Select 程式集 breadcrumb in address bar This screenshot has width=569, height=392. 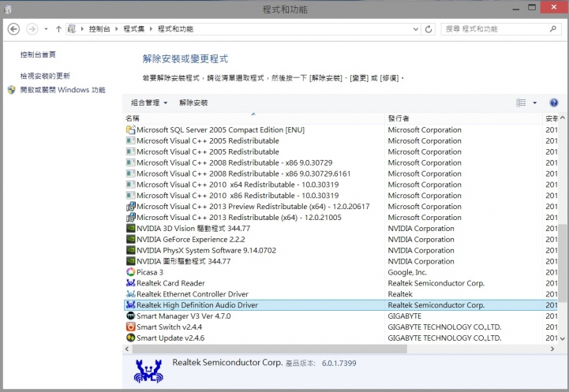point(134,29)
